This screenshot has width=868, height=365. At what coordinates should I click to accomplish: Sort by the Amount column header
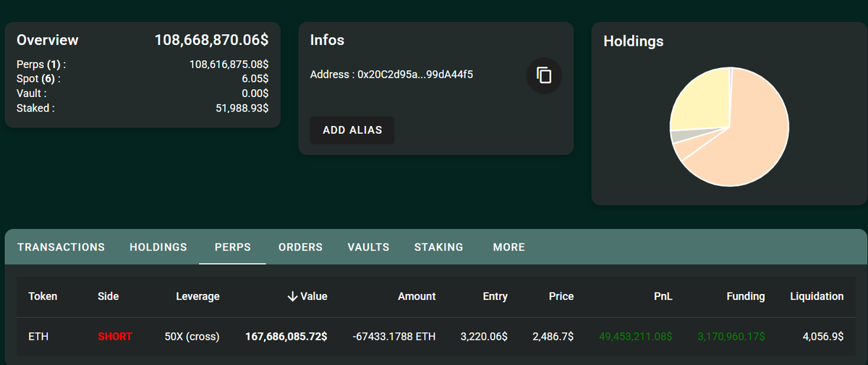click(417, 296)
